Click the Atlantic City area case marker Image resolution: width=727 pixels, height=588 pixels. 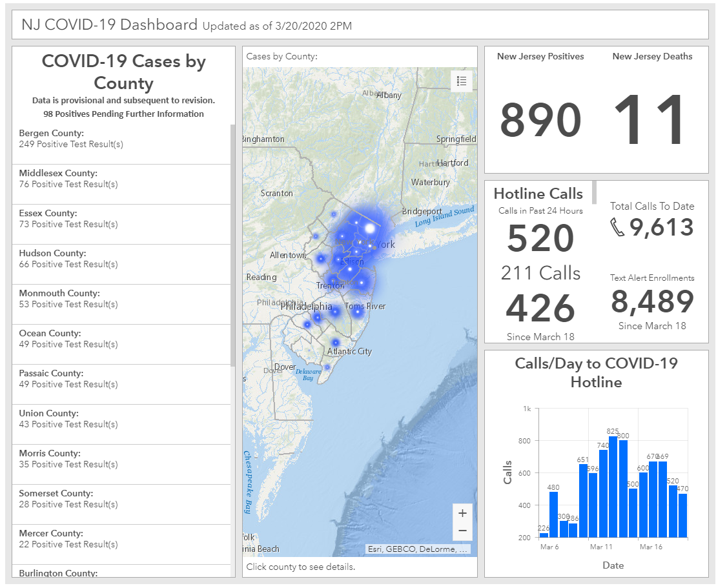[x=336, y=343]
